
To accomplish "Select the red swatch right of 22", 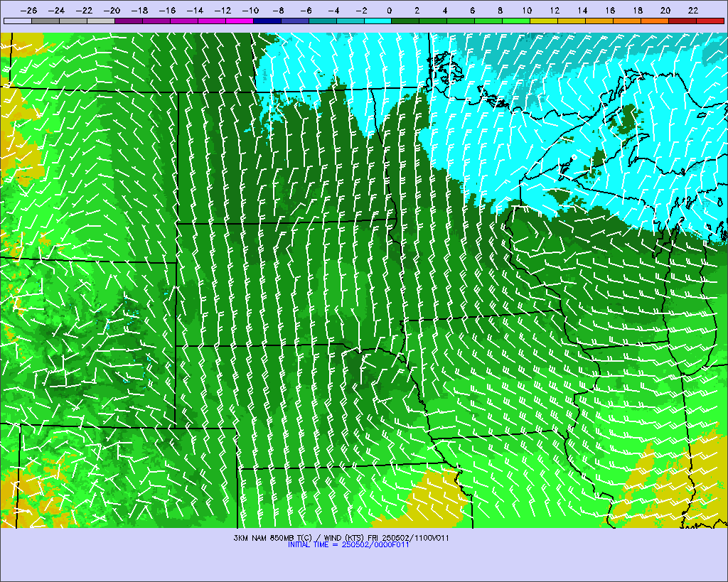I will coord(710,21).
